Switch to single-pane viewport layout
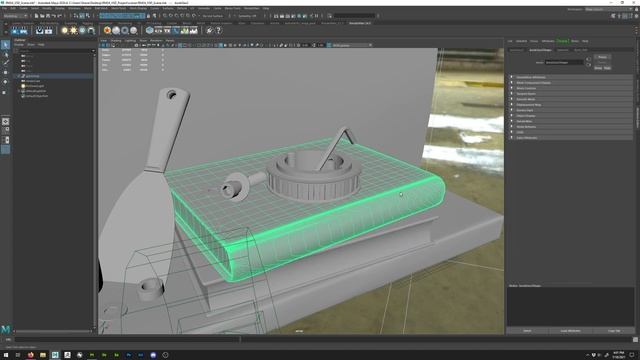This screenshot has width=640, height=360. pyautogui.click(x=5, y=121)
